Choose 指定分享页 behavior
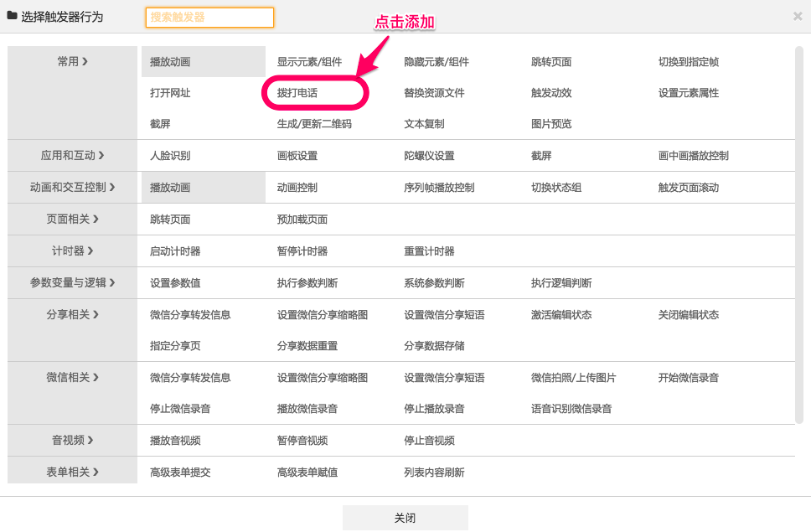The width and height of the screenshot is (811, 532). (175, 346)
